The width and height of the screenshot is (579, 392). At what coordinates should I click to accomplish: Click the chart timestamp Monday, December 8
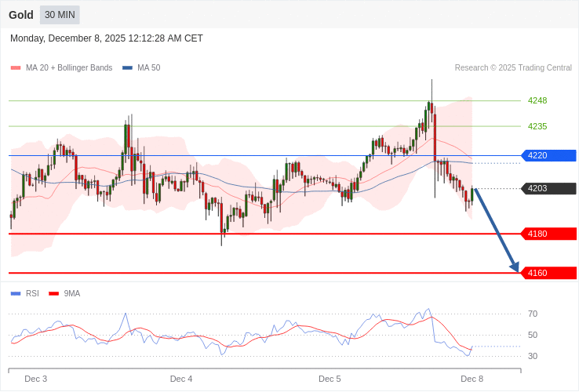pyautogui.click(x=107, y=38)
